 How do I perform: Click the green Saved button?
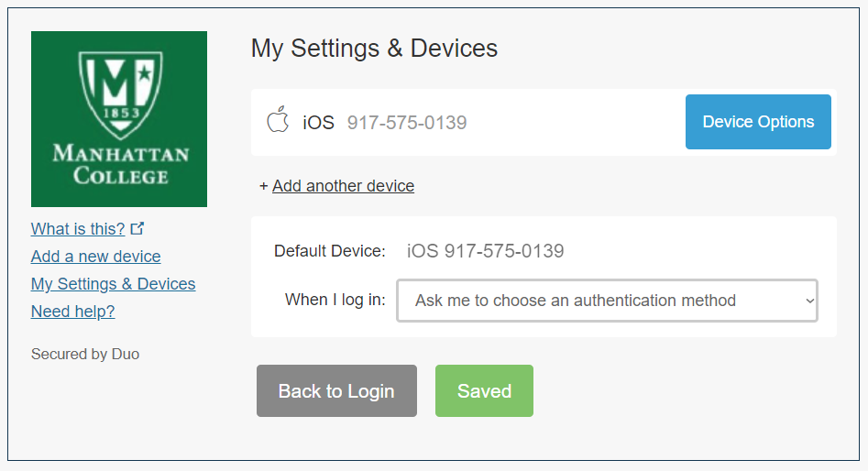[484, 390]
